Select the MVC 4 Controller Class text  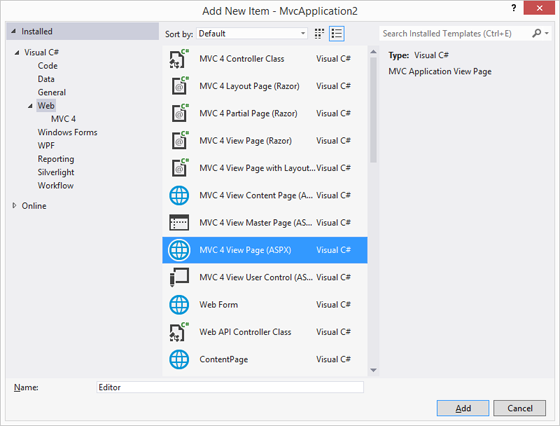(242, 59)
